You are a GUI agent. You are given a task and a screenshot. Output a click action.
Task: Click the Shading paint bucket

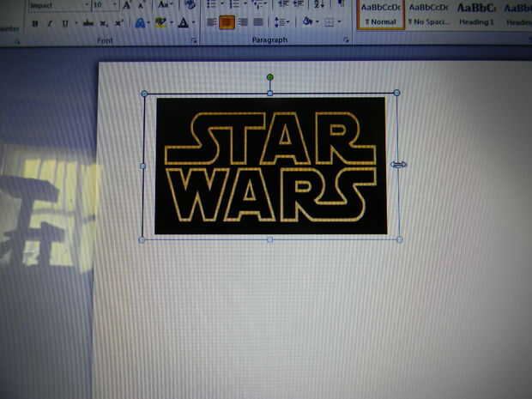click(308, 21)
